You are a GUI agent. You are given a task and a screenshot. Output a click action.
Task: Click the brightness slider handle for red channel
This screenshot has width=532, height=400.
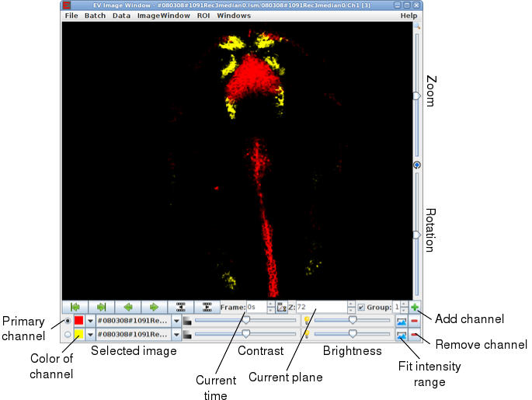[353, 319]
